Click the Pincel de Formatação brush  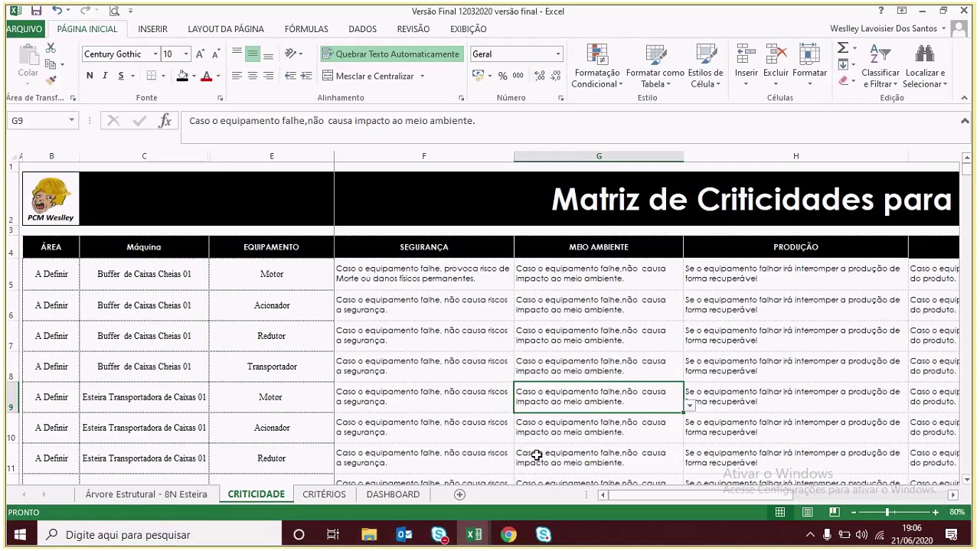[51, 80]
